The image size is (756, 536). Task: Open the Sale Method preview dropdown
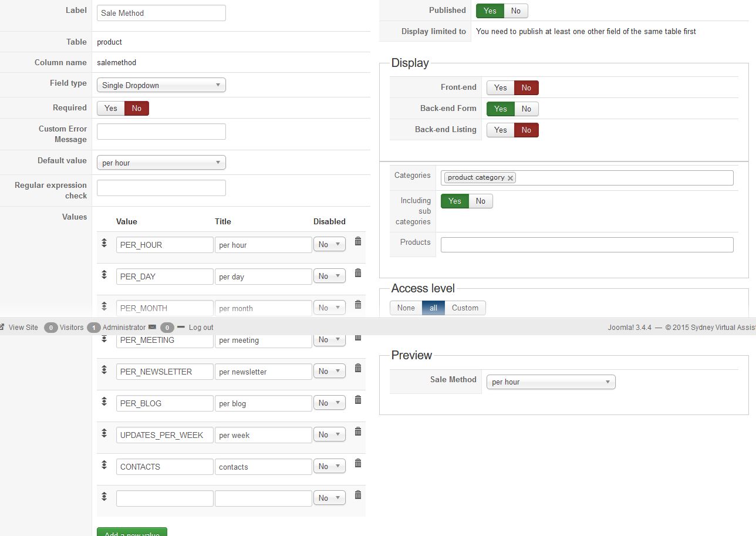(x=551, y=382)
